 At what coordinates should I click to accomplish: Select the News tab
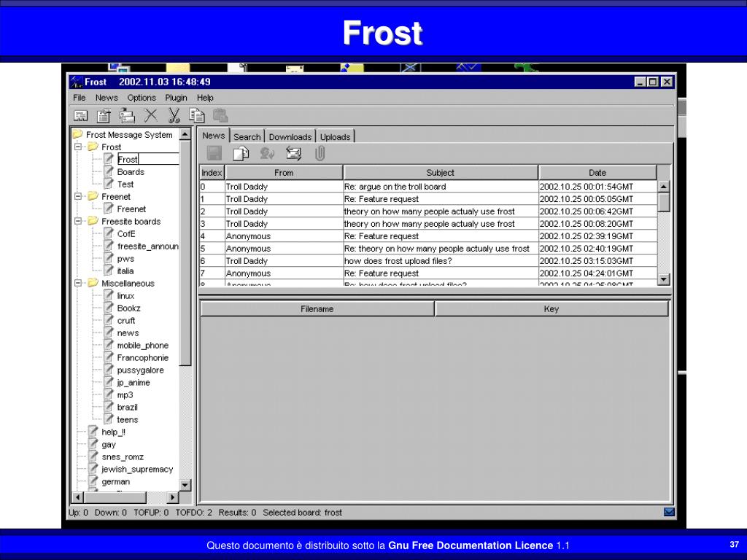pos(214,136)
